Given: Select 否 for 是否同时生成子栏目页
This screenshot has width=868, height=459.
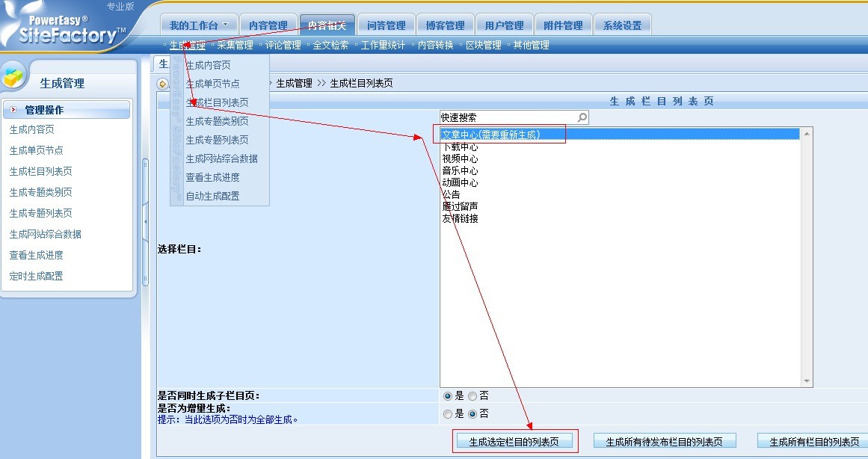Looking at the screenshot, I should [473, 396].
